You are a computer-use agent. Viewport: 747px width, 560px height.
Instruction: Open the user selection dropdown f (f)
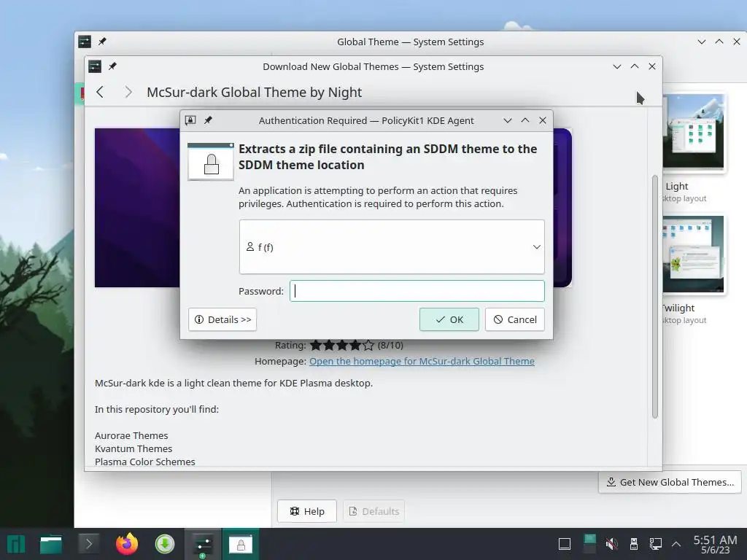392,246
